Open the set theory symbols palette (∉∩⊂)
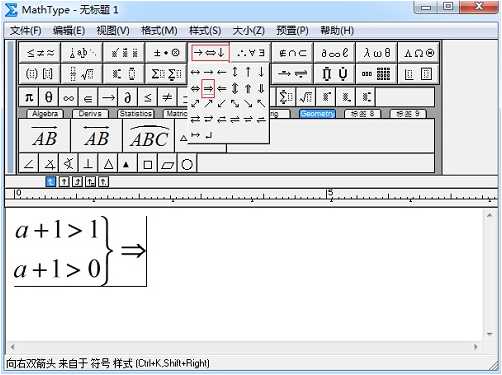 [x=292, y=53]
